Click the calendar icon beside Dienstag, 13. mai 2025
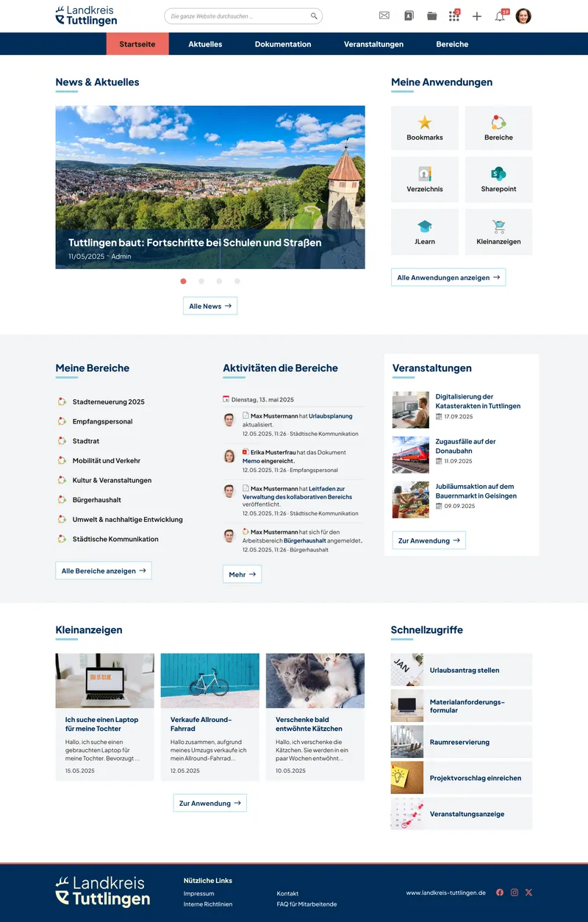This screenshot has width=588, height=922. click(x=226, y=399)
